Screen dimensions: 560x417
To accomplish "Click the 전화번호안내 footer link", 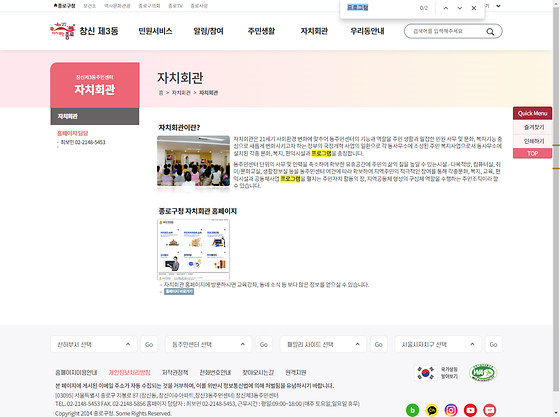I will [215, 372].
